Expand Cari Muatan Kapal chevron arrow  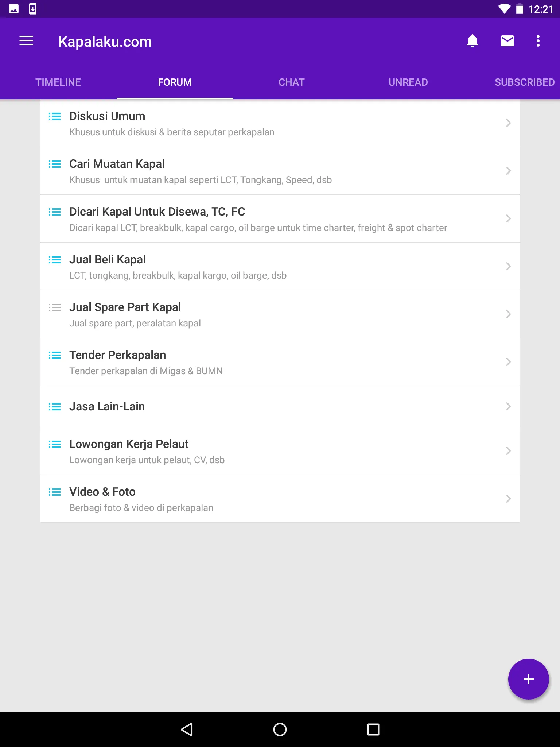[508, 171]
